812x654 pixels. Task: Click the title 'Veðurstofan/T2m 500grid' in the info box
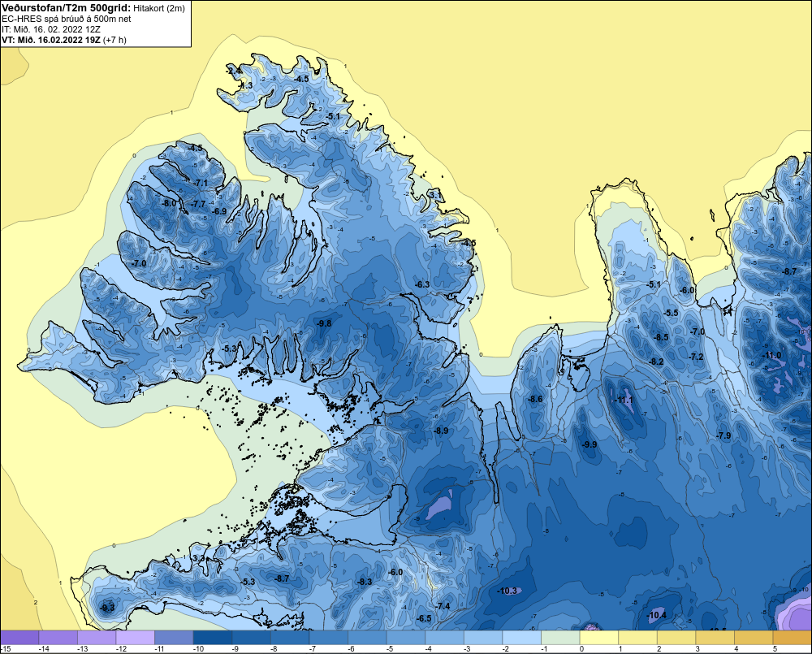tap(65, 8)
